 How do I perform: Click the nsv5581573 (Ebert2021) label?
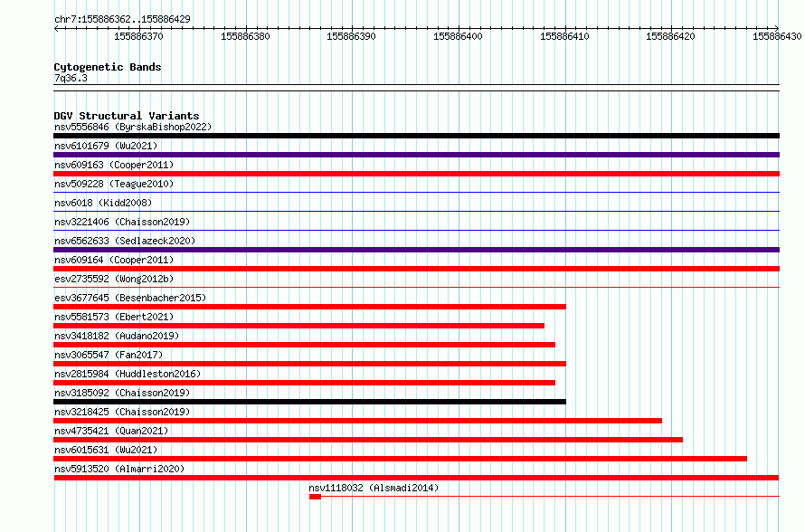pos(114,317)
